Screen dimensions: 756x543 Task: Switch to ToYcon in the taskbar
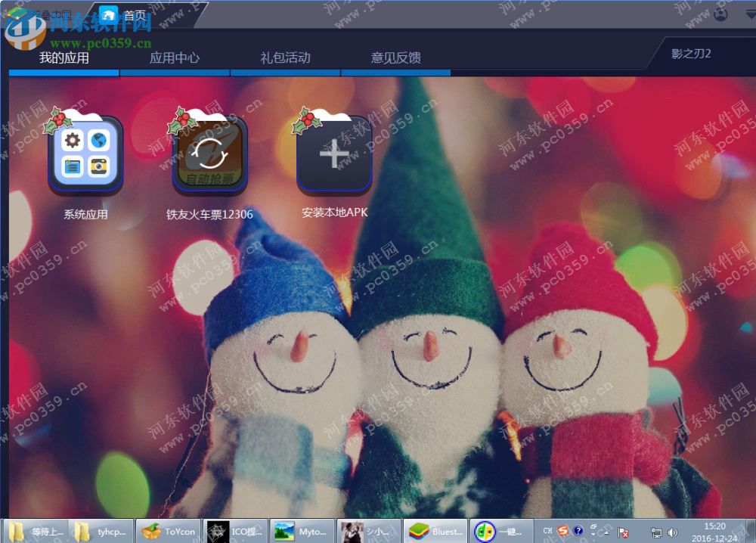(169, 532)
